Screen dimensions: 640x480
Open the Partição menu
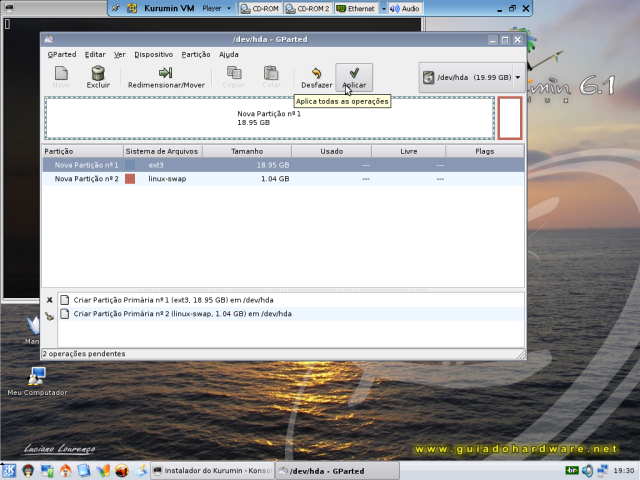click(x=196, y=54)
